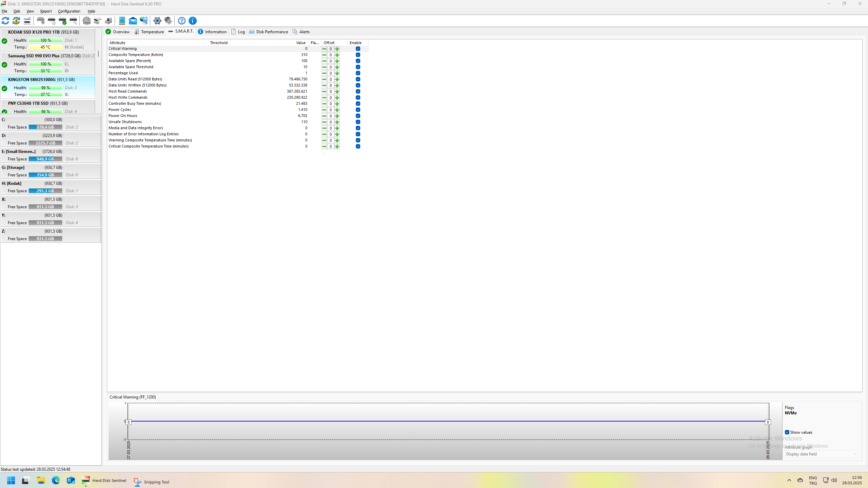The height and width of the screenshot is (488, 868).
Task: Toggle Enable checkbox for Power On Hours
Action: tap(358, 116)
